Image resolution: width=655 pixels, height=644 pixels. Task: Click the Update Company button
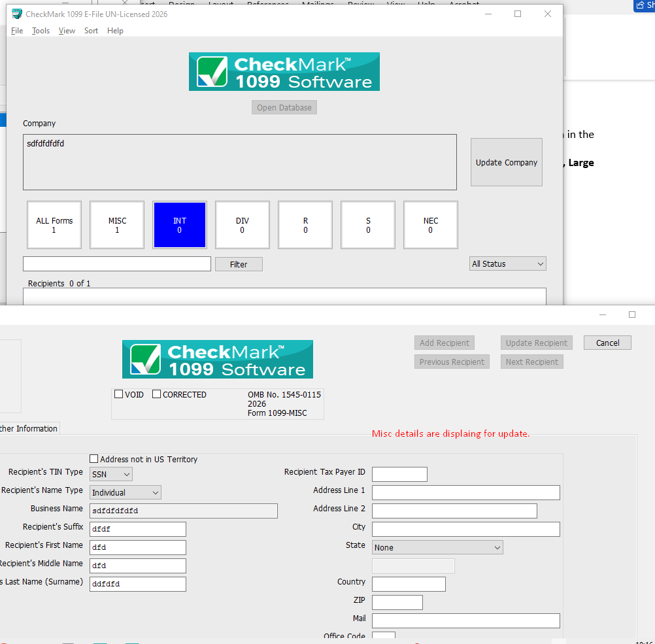click(507, 162)
